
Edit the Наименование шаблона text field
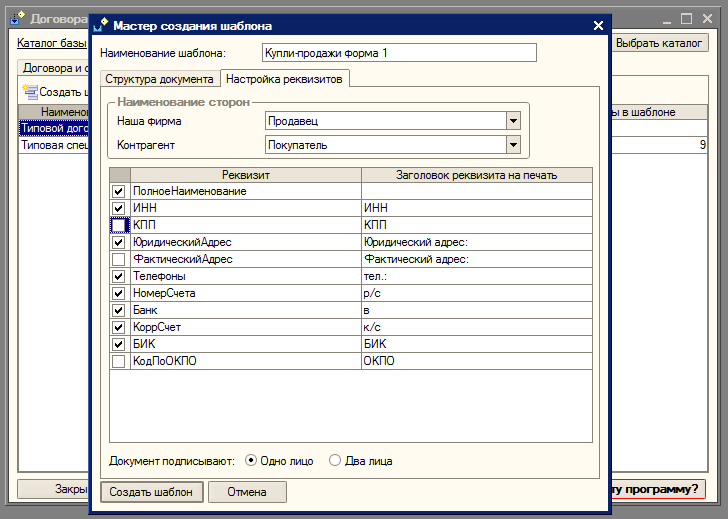398,52
